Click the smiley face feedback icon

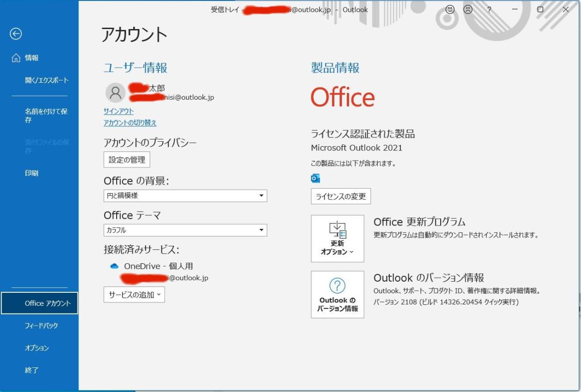click(450, 10)
